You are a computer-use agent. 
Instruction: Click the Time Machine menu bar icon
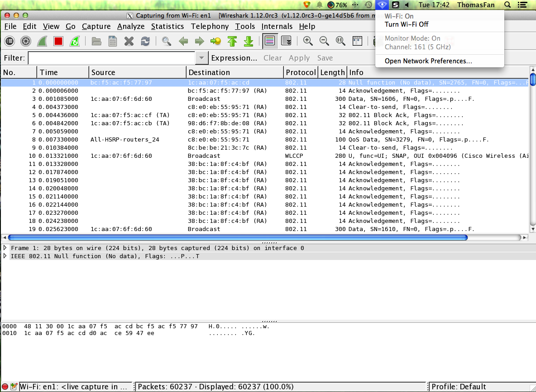368,5
